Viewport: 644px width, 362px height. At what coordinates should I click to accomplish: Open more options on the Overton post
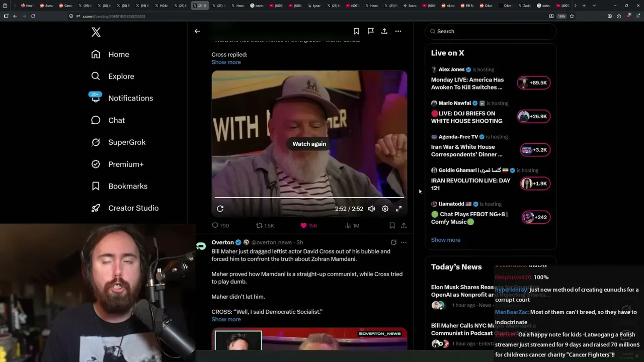404,242
